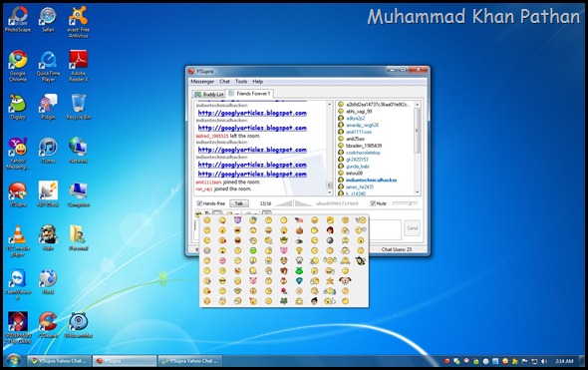Select user abhi_sagi_99 in list
Viewport: 588px width, 370px height.
pyautogui.click(x=359, y=111)
